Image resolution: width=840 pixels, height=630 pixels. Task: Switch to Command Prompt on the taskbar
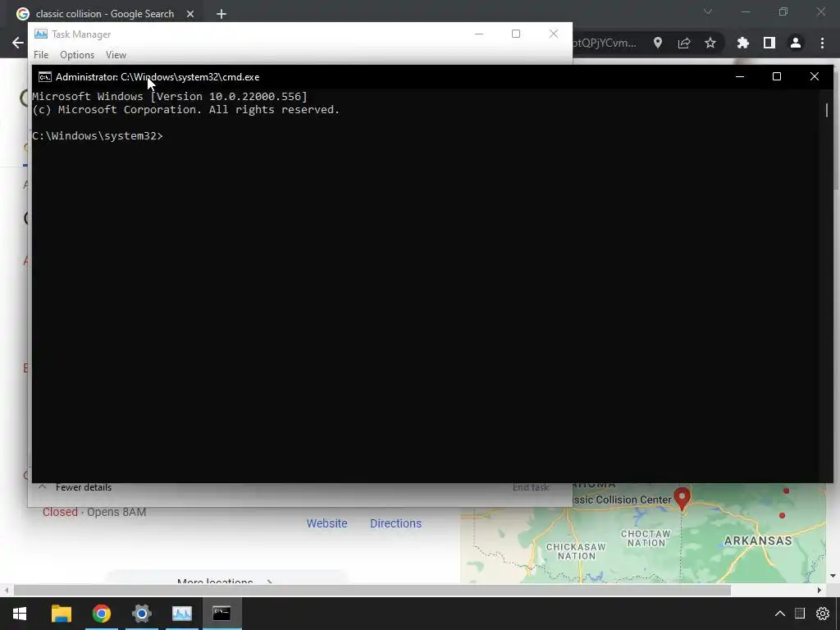tap(221, 614)
